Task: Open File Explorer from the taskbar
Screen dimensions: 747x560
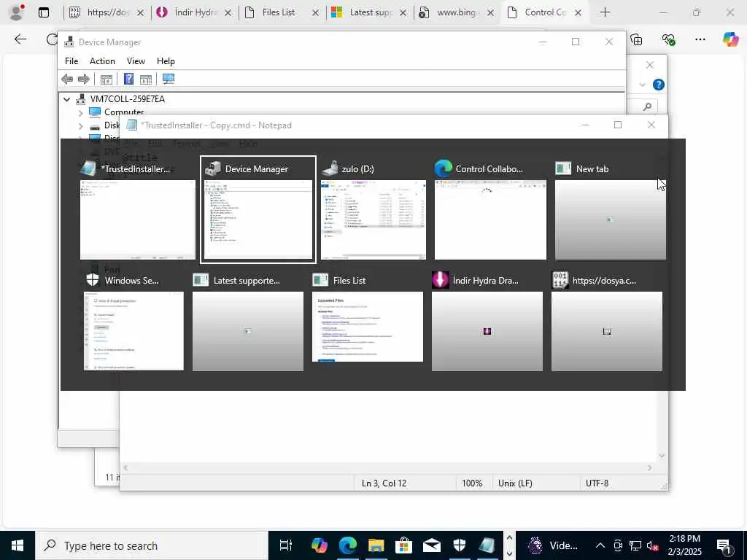Action: [x=376, y=545]
